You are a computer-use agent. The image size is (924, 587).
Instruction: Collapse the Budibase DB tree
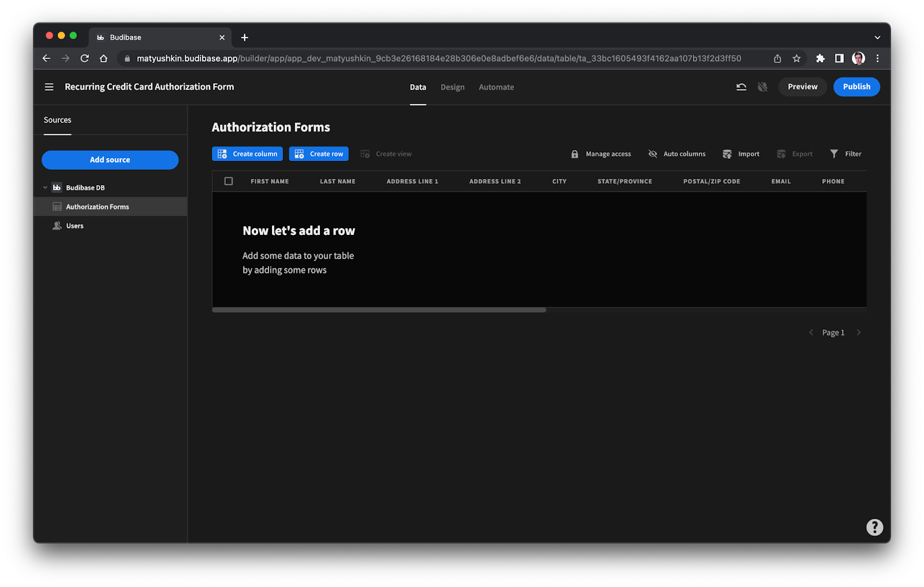[46, 188]
